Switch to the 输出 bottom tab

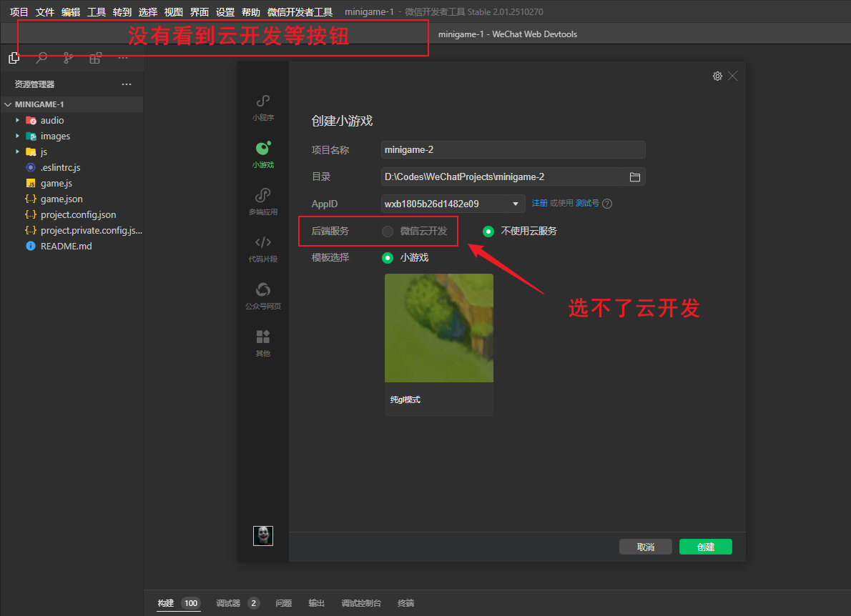point(316,603)
